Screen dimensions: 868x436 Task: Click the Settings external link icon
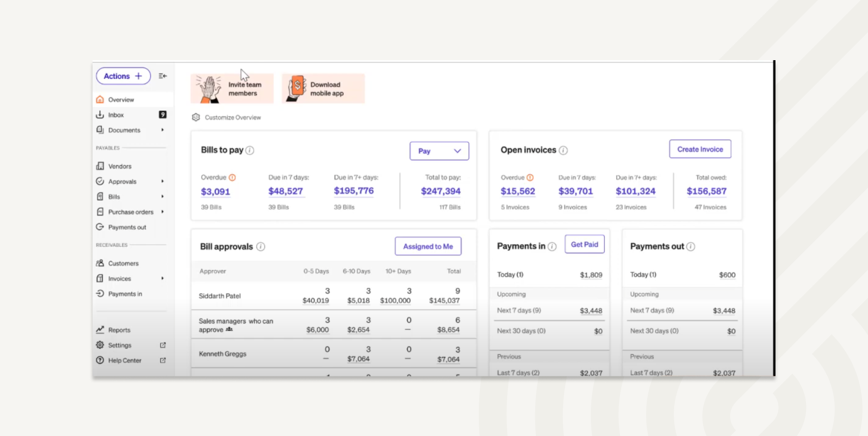[x=163, y=345]
